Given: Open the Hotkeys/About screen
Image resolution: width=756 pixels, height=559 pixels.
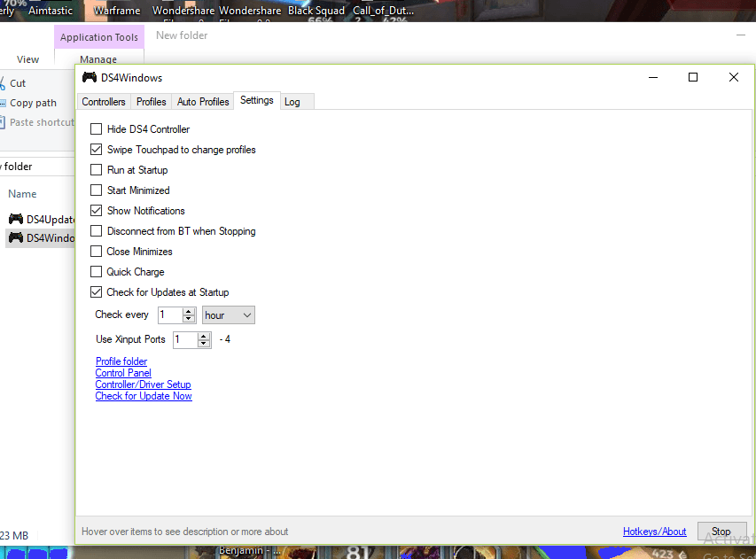Looking at the screenshot, I should (x=654, y=531).
